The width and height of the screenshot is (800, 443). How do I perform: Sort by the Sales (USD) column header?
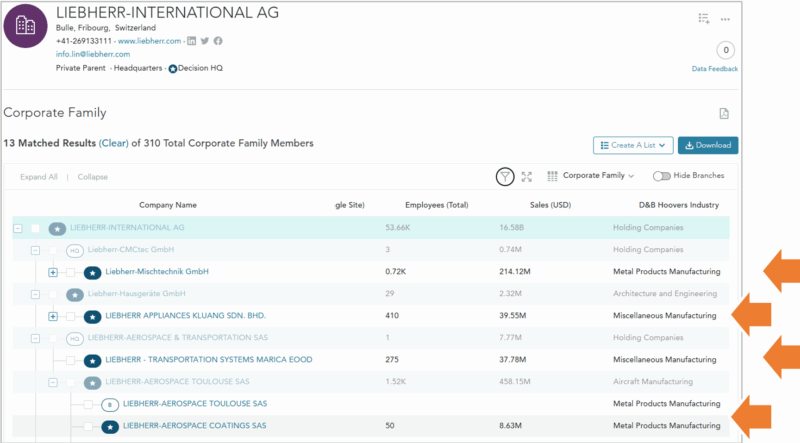[x=550, y=205]
